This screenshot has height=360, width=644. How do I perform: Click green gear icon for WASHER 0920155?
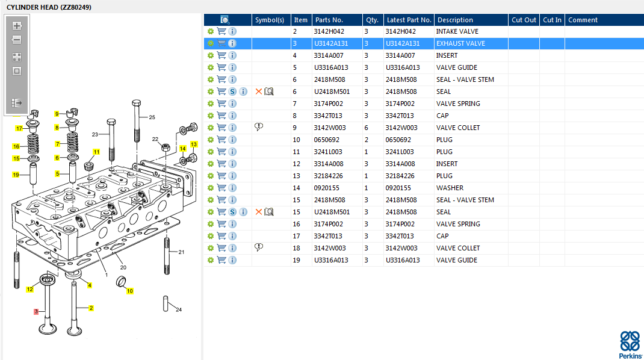[x=210, y=188]
